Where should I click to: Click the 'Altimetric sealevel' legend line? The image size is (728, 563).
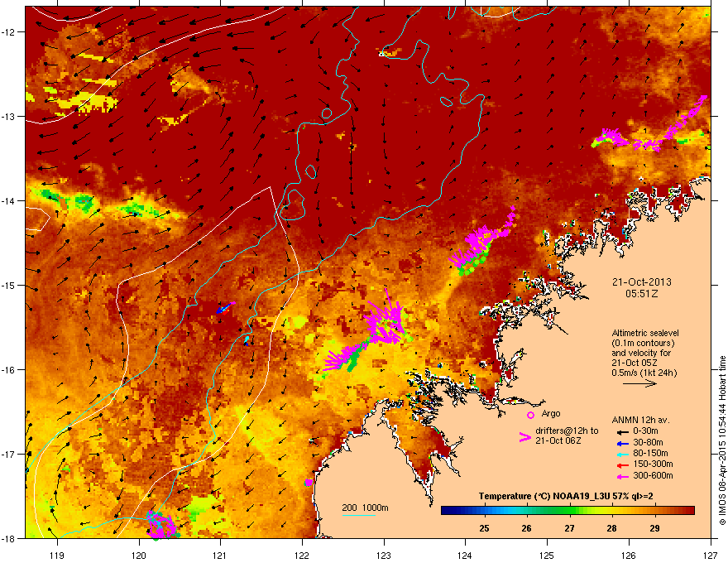645,333
